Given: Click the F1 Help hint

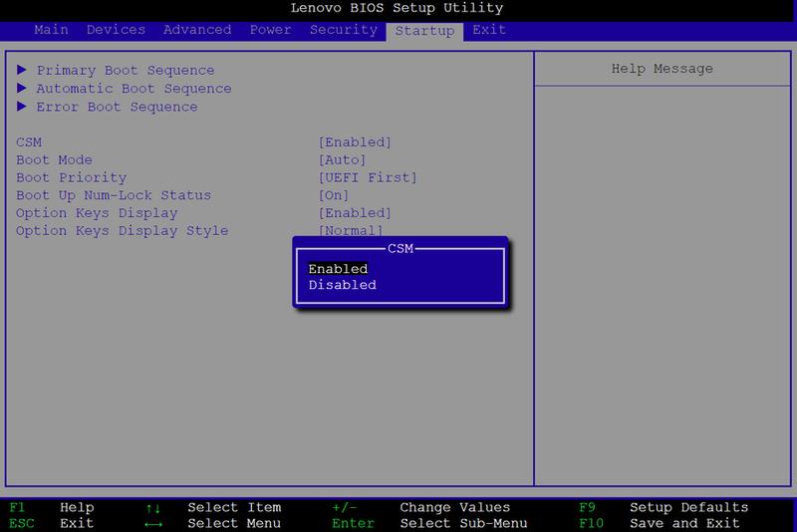Looking at the screenshot, I should (52, 507).
